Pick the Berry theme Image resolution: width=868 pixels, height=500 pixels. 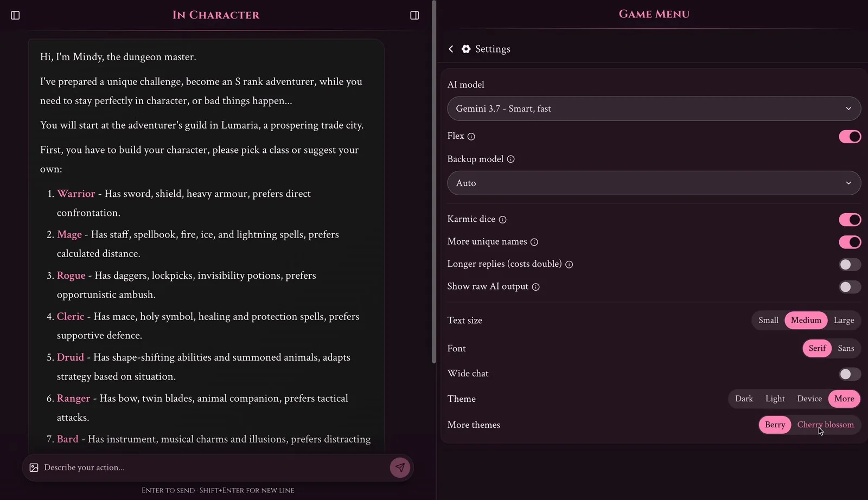point(775,425)
